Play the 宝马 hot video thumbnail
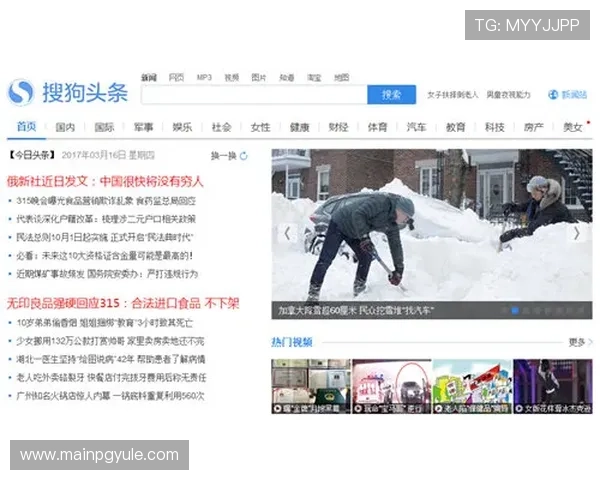Image resolution: width=600 pixels, height=480 pixels. point(391,387)
